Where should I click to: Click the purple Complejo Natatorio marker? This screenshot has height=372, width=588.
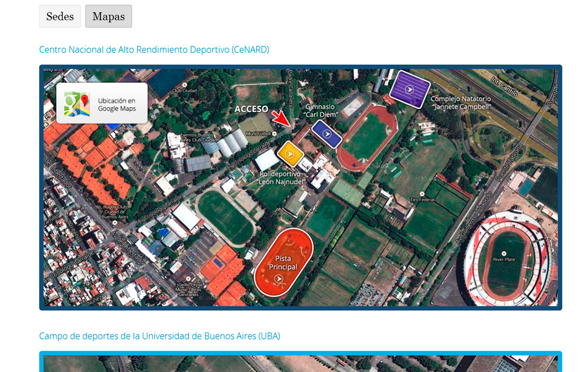click(410, 90)
